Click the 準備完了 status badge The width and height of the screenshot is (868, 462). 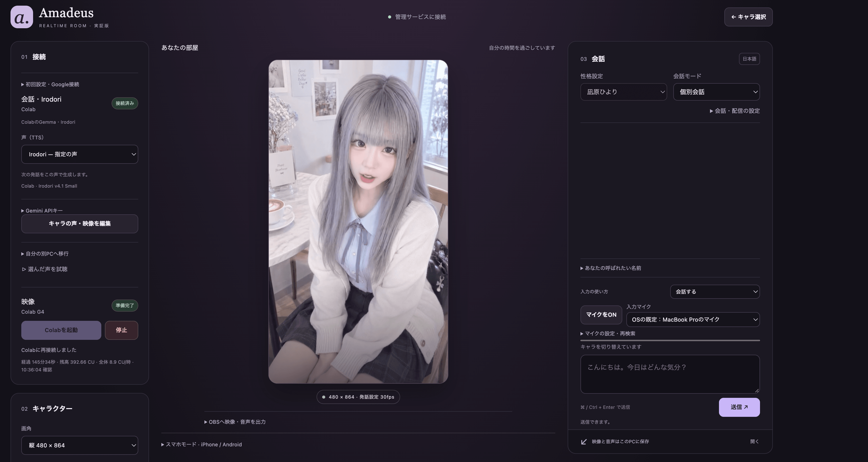[125, 305]
